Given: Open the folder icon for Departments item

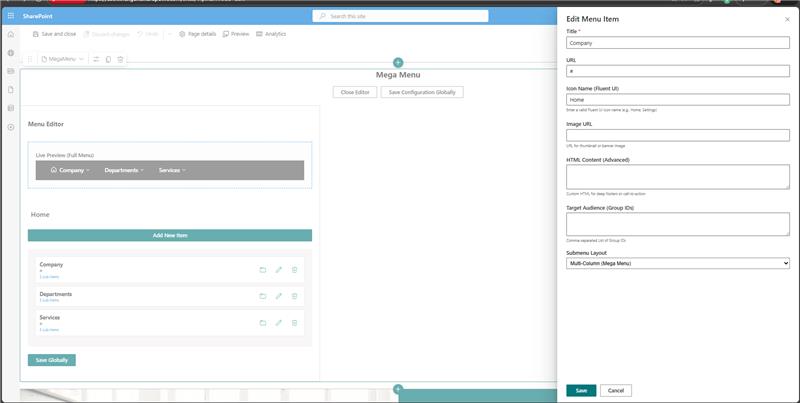Looking at the screenshot, I should point(263,296).
